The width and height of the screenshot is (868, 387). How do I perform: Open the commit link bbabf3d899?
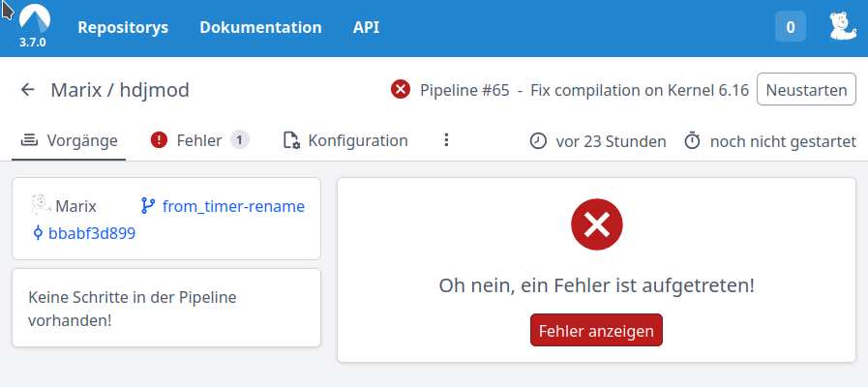tap(92, 233)
